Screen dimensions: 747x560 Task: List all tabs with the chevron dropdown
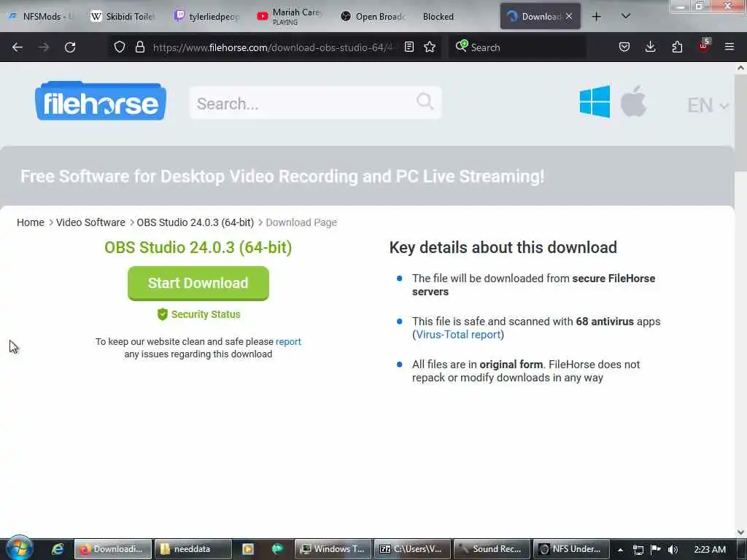(626, 16)
